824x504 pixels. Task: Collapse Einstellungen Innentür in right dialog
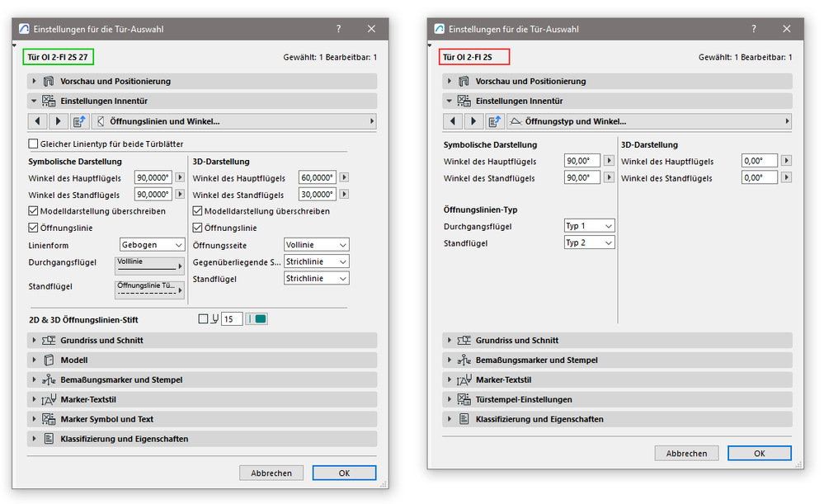pyautogui.click(x=450, y=101)
